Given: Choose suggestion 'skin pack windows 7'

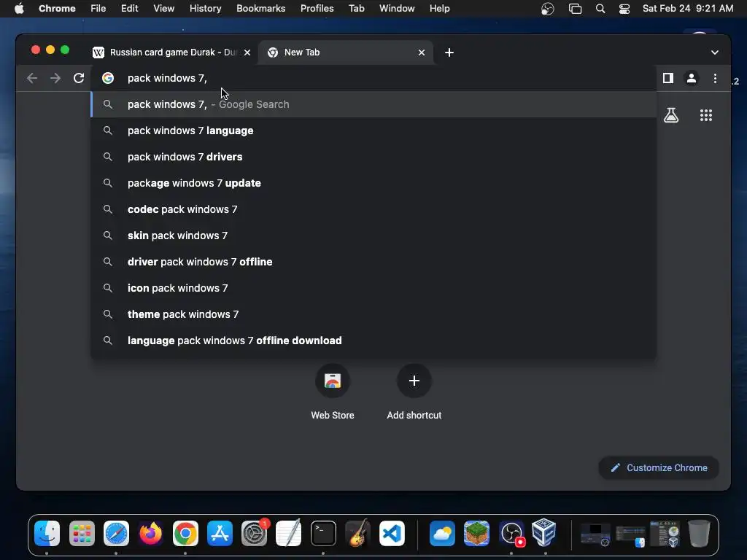Looking at the screenshot, I should [x=373, y=236].
